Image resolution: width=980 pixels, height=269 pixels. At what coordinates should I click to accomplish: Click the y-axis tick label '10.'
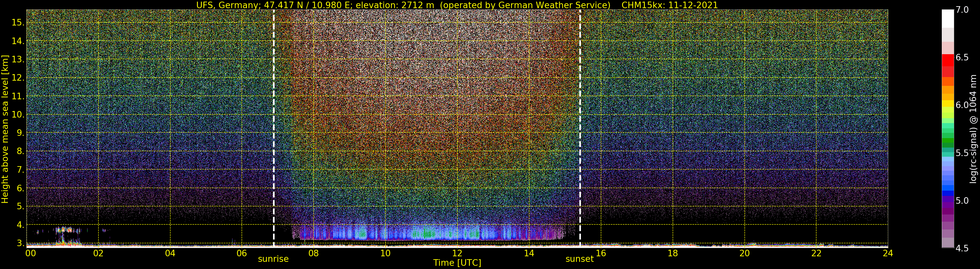click(18, 115)
